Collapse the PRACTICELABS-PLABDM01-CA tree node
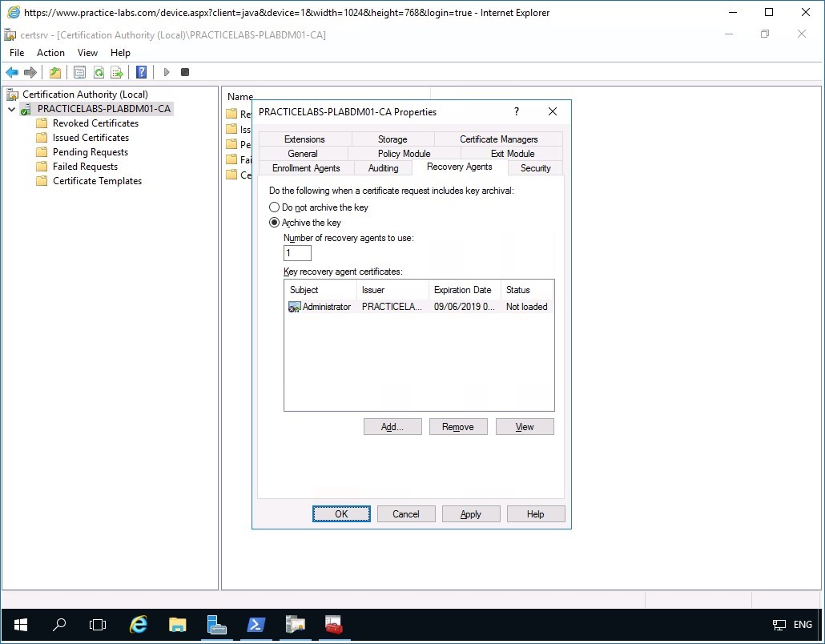The image size is (825, 644). coord(11,108)
